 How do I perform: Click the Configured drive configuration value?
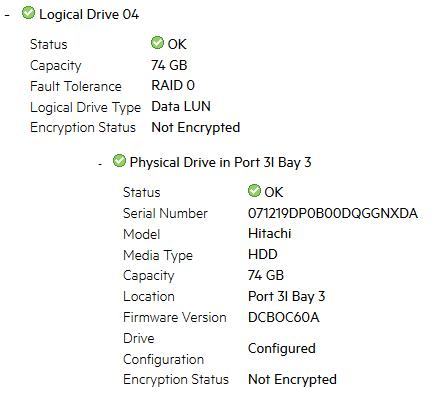pos(282,349)
